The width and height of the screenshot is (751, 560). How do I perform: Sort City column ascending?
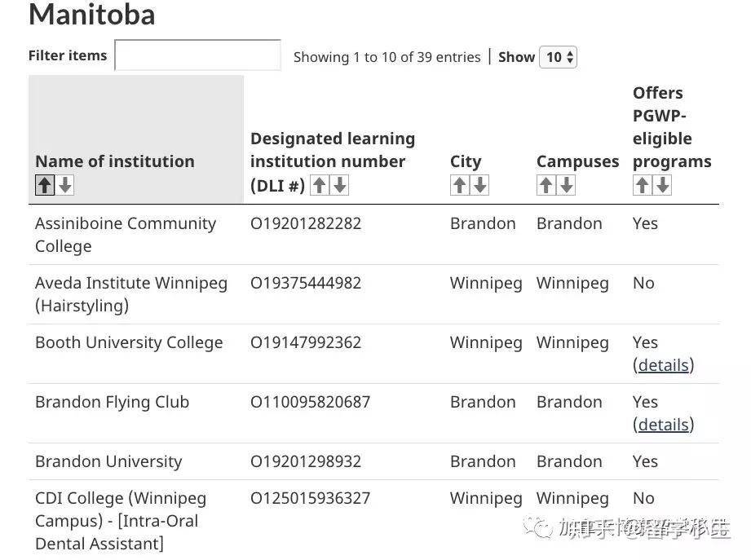pos(460,185)
